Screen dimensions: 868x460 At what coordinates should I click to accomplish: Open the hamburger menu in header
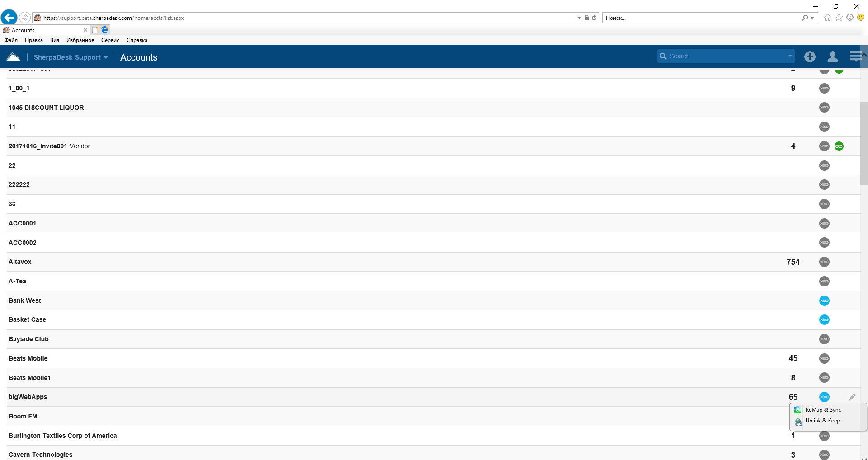(855, 56)
